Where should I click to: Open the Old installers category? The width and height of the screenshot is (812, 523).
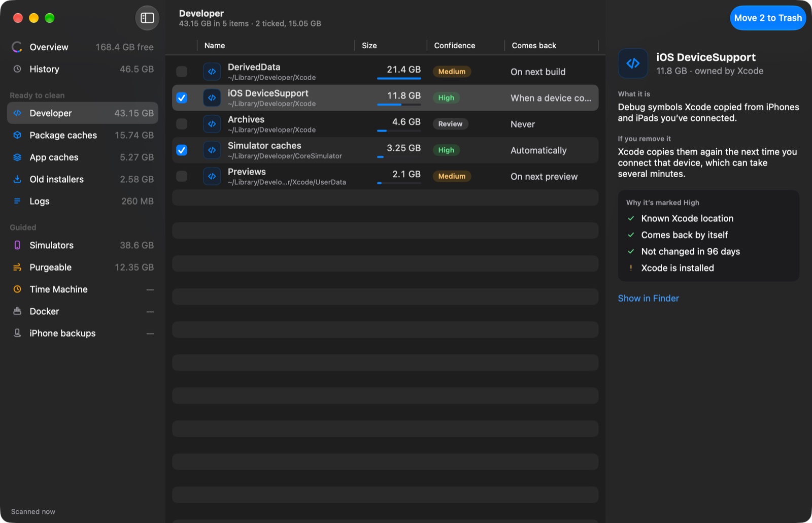[x=83, y=179]
